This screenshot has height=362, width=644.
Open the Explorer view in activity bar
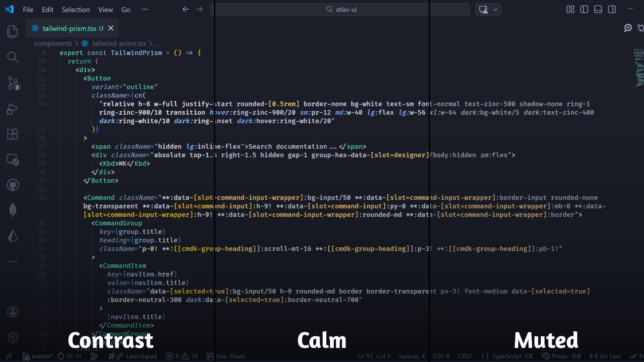[12, 32]
